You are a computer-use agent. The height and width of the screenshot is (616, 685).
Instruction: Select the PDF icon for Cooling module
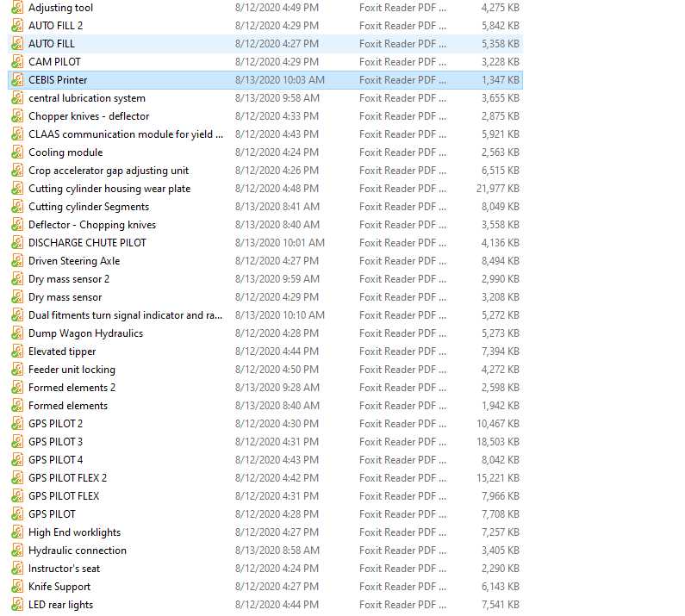point(17,152)
